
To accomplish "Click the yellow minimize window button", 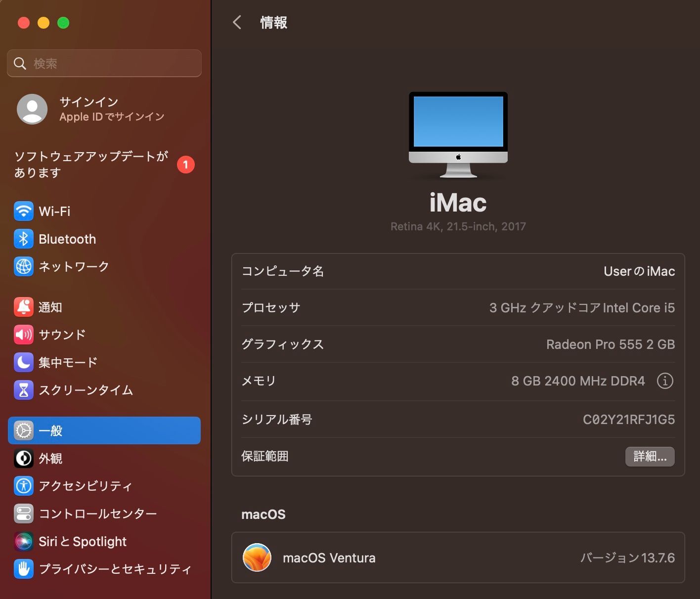I will coord(44,23).
